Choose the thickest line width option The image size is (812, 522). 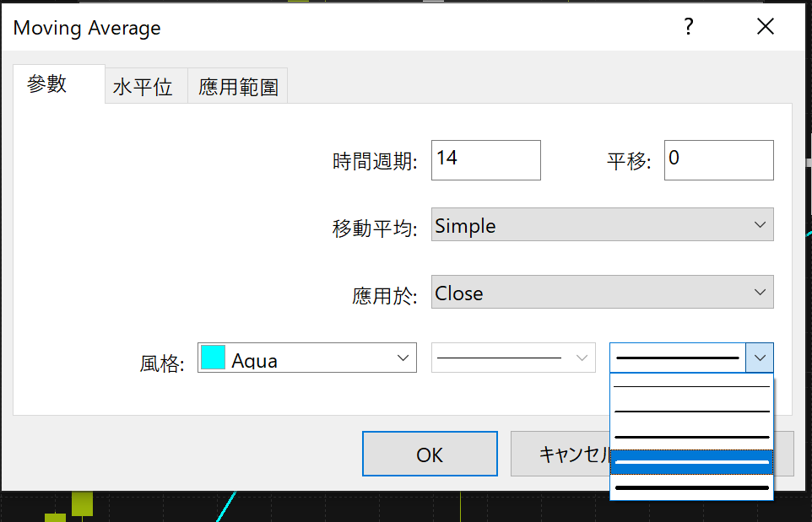click(692, 487)
